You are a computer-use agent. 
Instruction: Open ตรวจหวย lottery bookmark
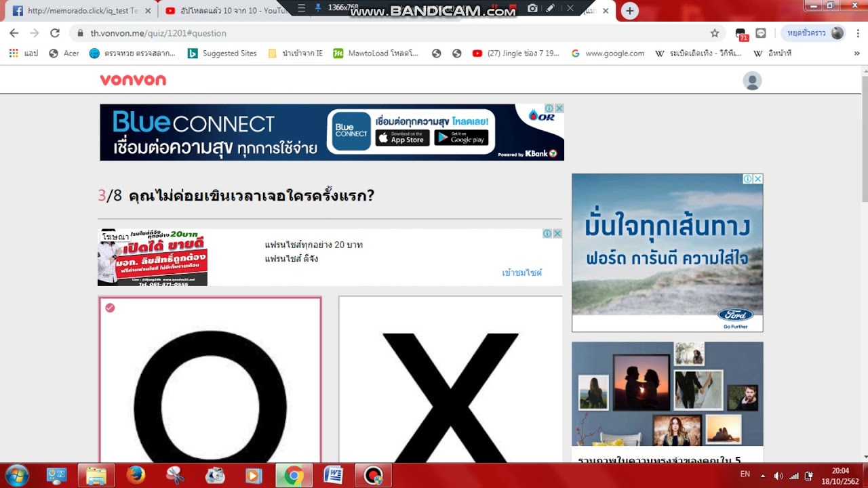coord(132,53)
